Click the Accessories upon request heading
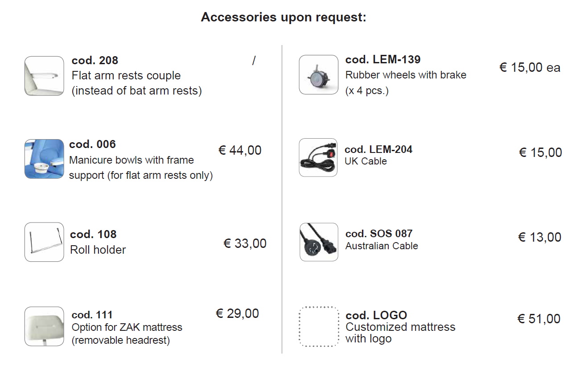The image size is (588, 383). coord(284,17)
